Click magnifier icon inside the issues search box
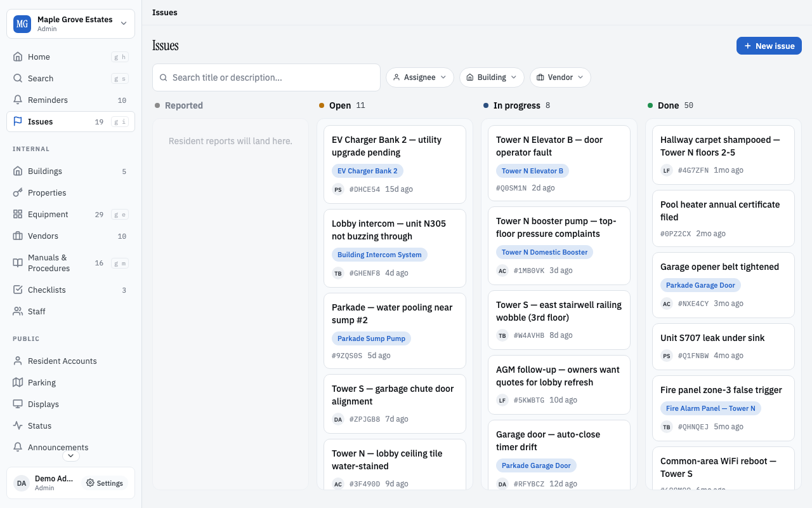This screenshot has height=508, width=812. point(164,77)
